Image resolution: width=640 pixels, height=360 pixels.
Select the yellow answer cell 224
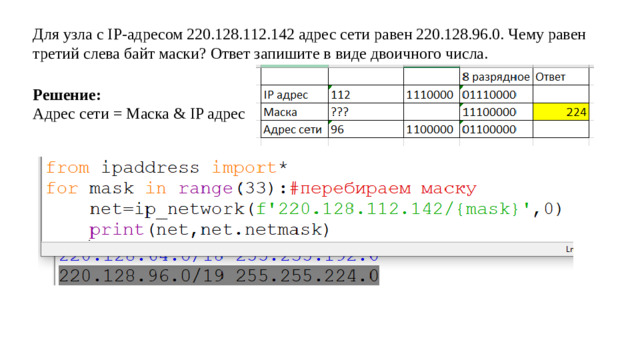pos(561,112)
